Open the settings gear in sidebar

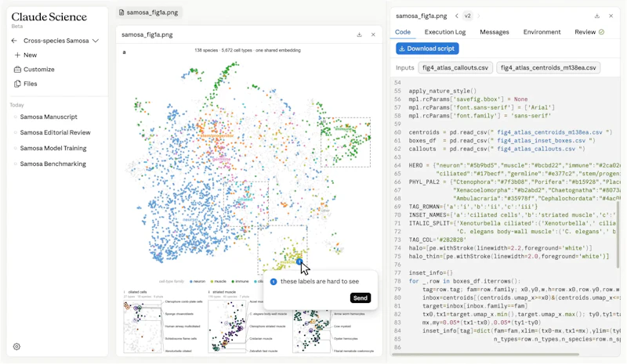point(16,347)
